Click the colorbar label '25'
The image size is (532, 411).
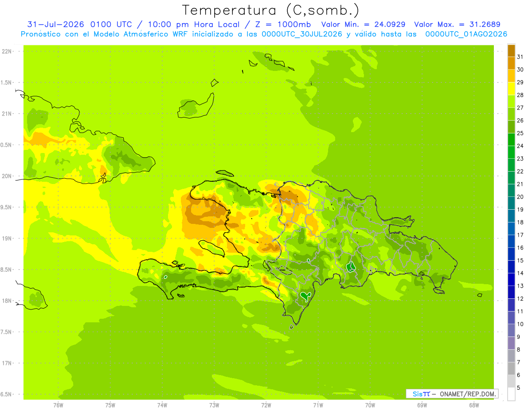(x=520, y=133)
